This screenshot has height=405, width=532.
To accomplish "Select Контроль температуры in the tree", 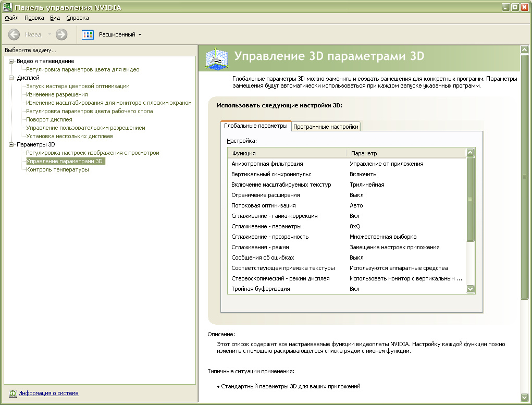I will coord(57,170).
